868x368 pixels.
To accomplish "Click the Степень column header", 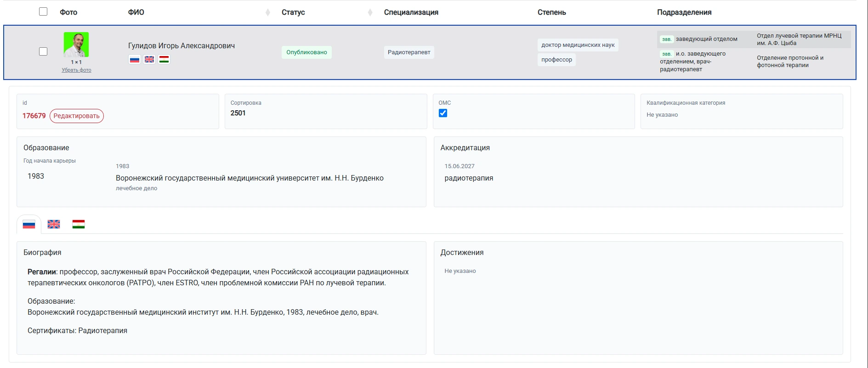I will click(552, 12).
